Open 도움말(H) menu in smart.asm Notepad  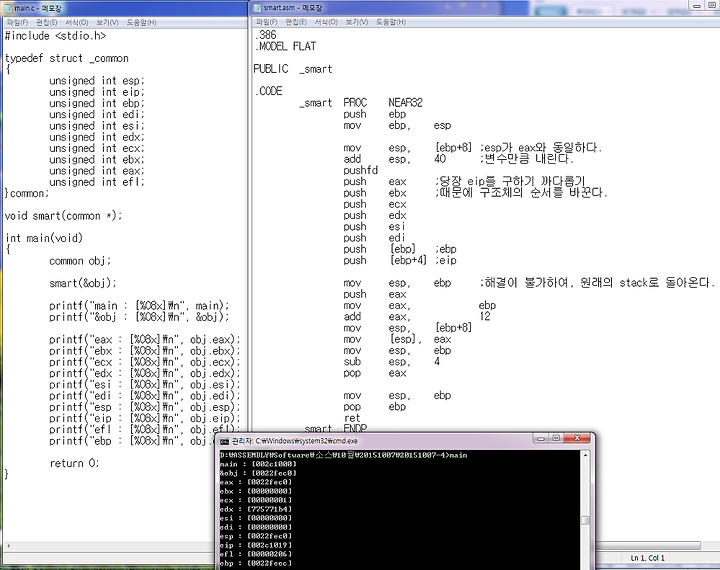click(x=391, y=22)
